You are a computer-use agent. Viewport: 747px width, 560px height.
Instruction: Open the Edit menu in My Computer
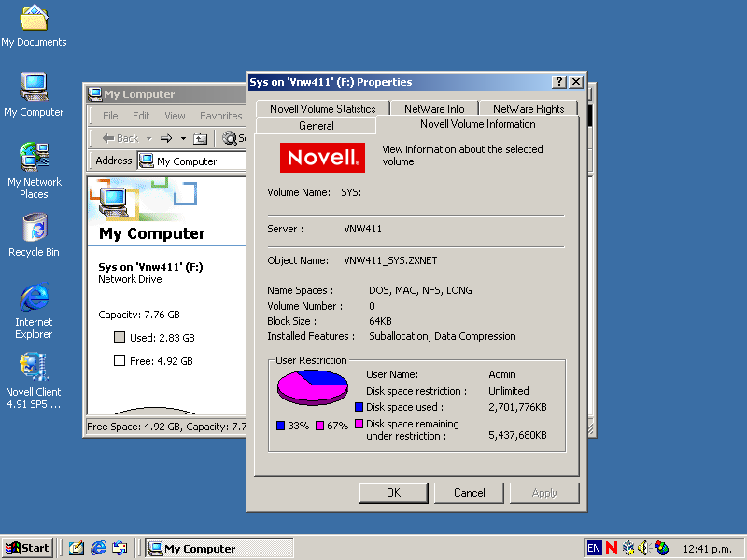click(x=141, y=116)
